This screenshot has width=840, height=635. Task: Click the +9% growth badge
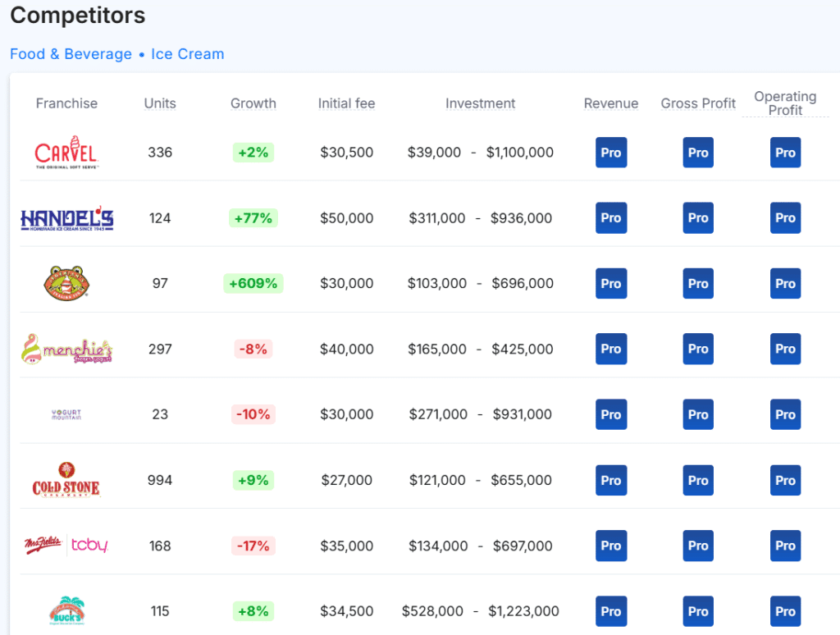253,480
